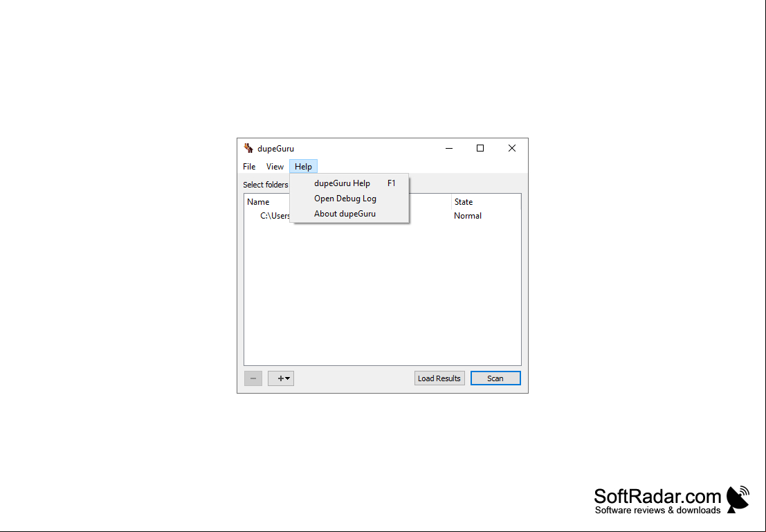Viewport: 766px width, 532px height.
Task: Click the dupeGuru app icon in title bar
Action: 248,148
